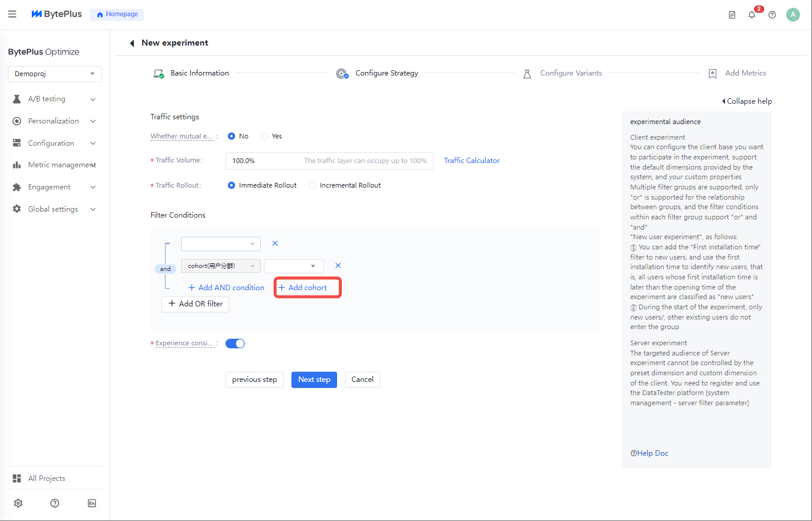
Task: Click Add AND condition
Action: tap(226, 288)
